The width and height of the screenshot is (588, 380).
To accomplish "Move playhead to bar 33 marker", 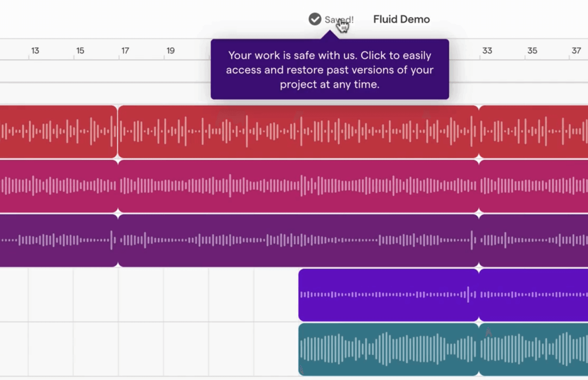I will [487, 51].
